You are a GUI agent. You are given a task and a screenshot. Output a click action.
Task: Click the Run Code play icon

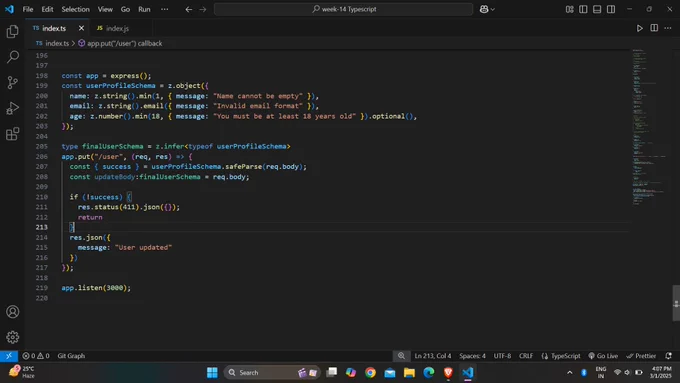point(639,28)
